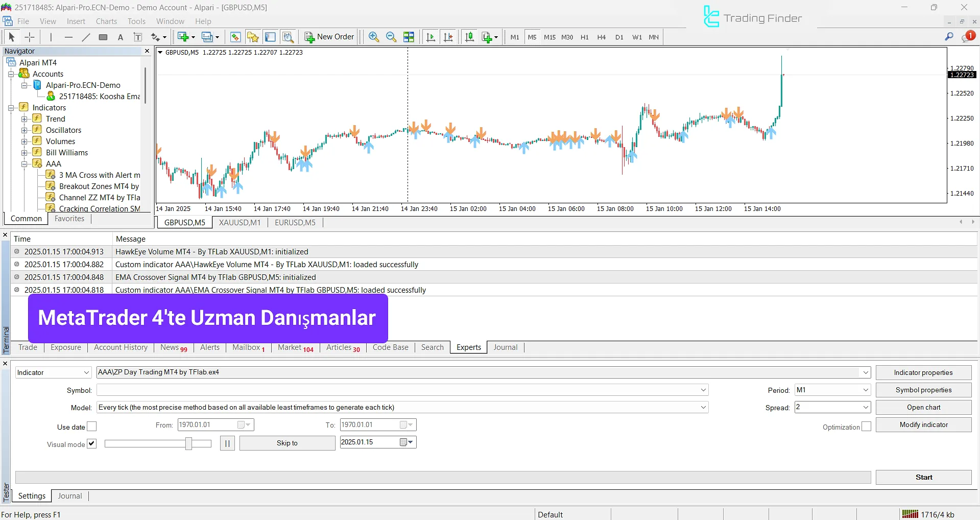Switch chart to H1 timeframe
This screenshot has width=980, height=520.
tap(585, 37)
